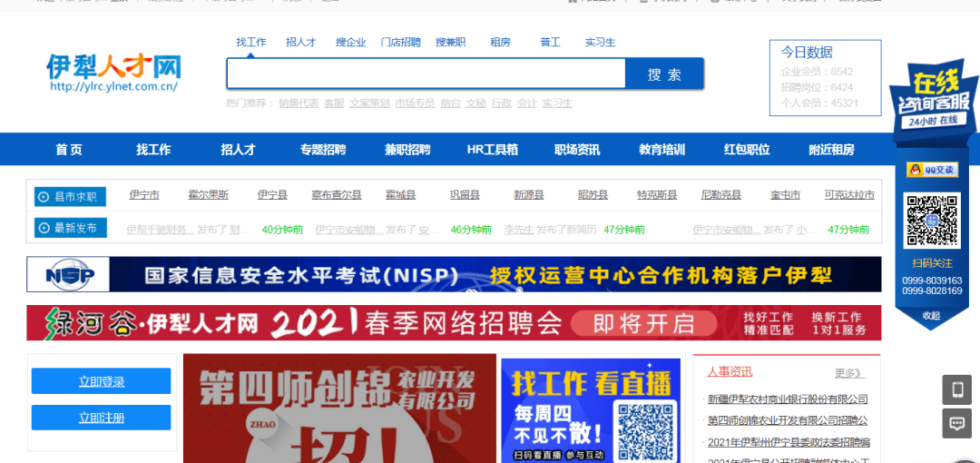
Task: Open 兼职招聘 in the main navigation
Action: coord(407,150)
